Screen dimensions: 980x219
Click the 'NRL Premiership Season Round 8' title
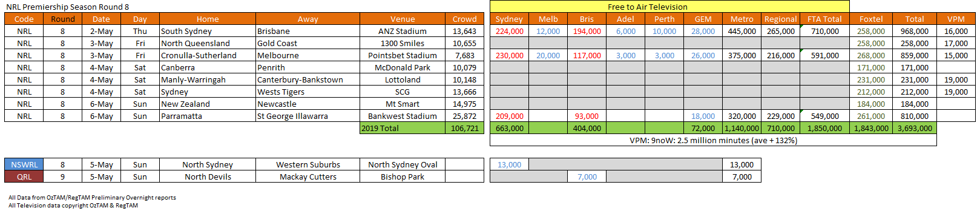[67, 7]
